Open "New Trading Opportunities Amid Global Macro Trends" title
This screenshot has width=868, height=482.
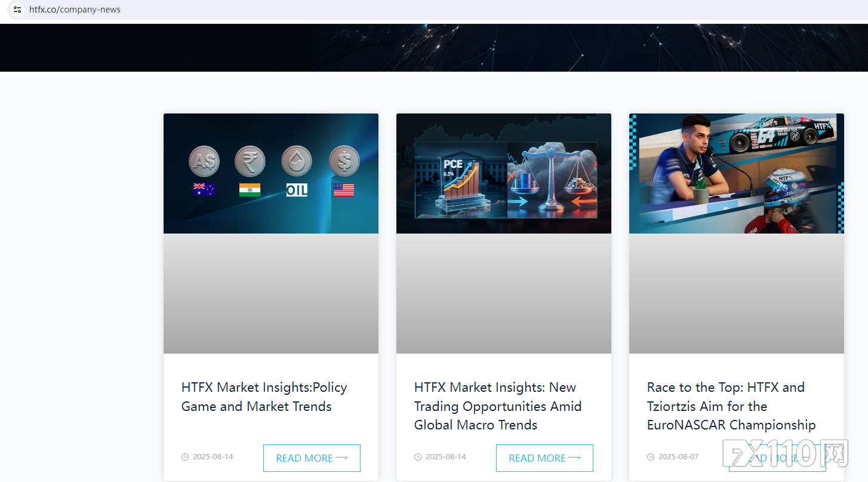(497, 406)
